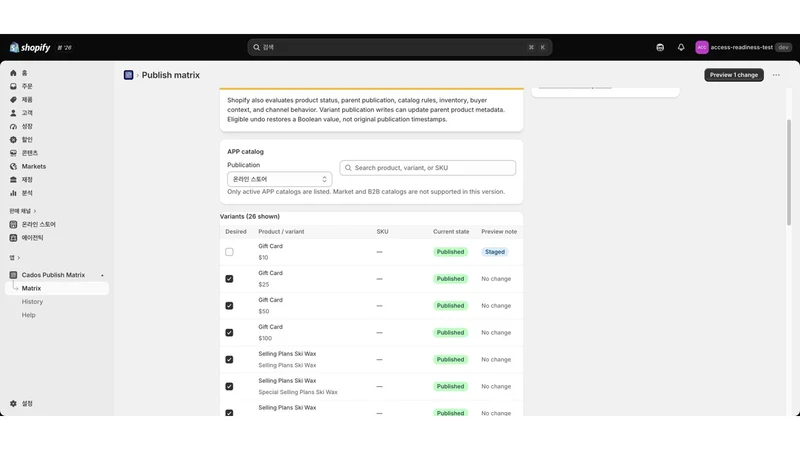Click the content icon in sidebar
Screen dimensions: 800x450
click(x=13, y=153)
